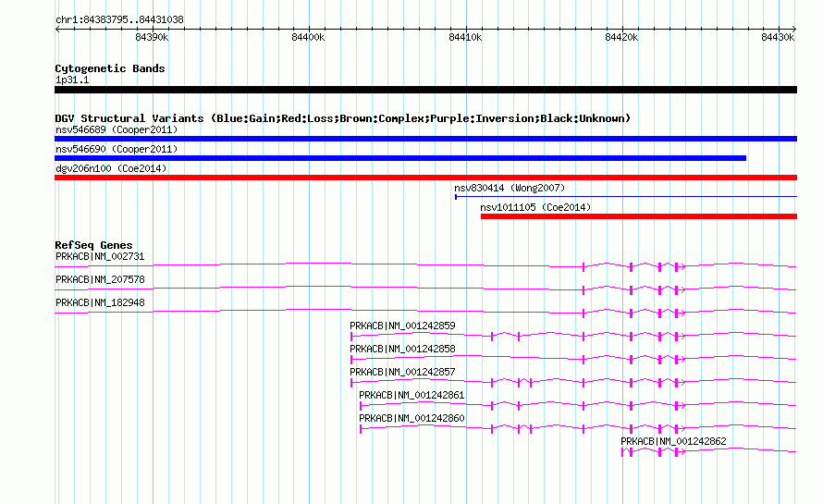Viewport: 823px width, 504px height.
Task: Click the 84390k ruler tick label
Action: (152, 37)
